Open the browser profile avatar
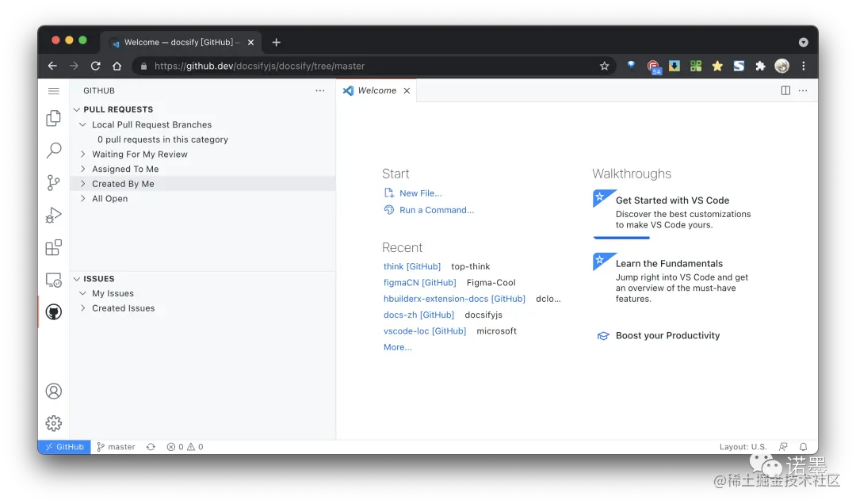The height and width of the screenshot is (504, 856). (781, 66)
